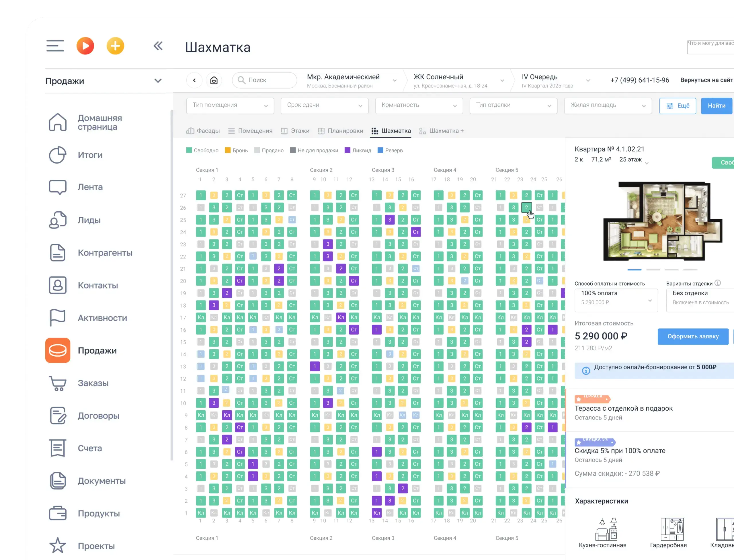Click info icon next to Варианты отделки
Image resolution: width=734 pixels, height=560 pixels.
[718, 283]
